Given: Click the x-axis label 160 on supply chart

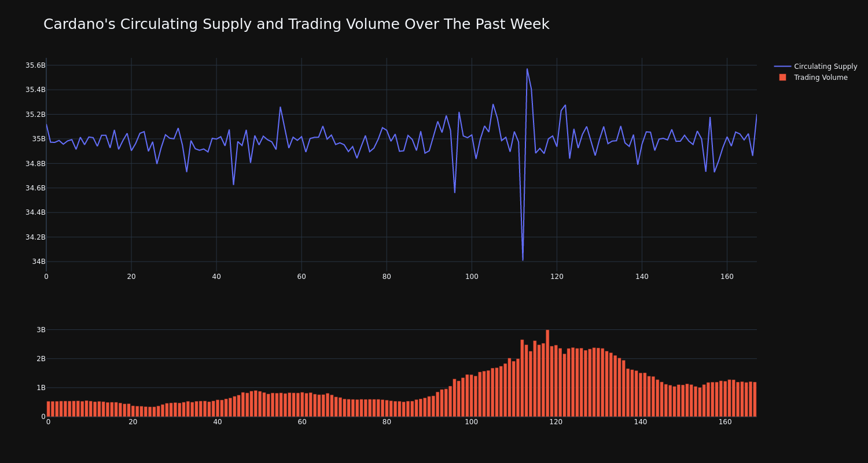Looking at the screenshot, I should tap(727, 277).
